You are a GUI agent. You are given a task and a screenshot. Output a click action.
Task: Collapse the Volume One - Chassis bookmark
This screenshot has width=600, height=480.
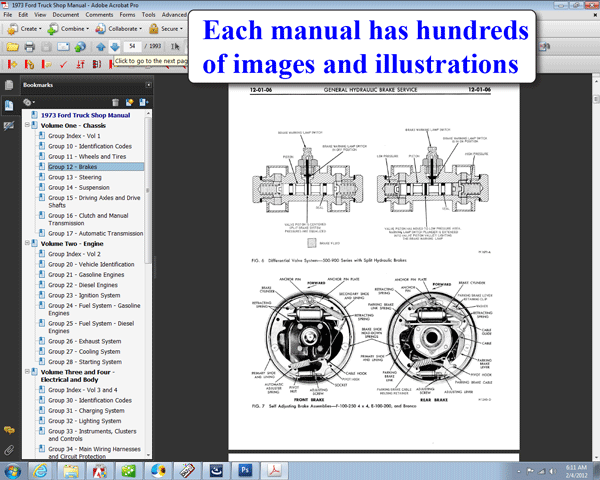coord(27,125)
